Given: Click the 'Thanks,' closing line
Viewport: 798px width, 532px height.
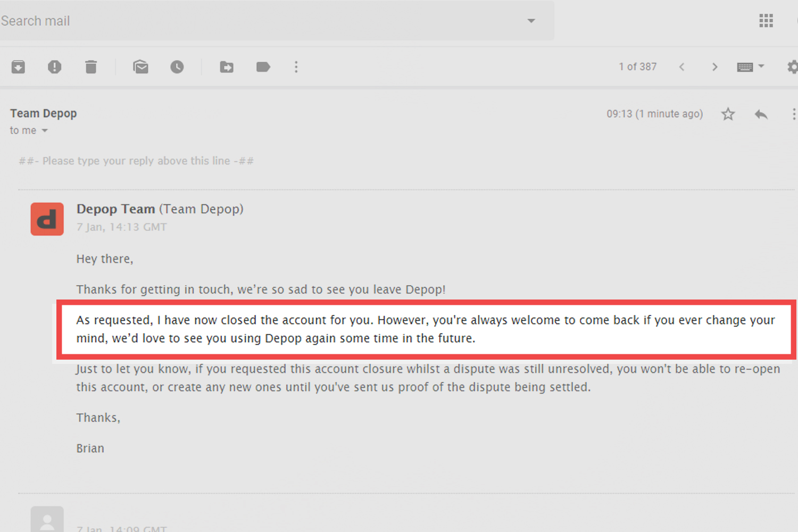Looking at the screenshot, I should (x=98, y=418).
